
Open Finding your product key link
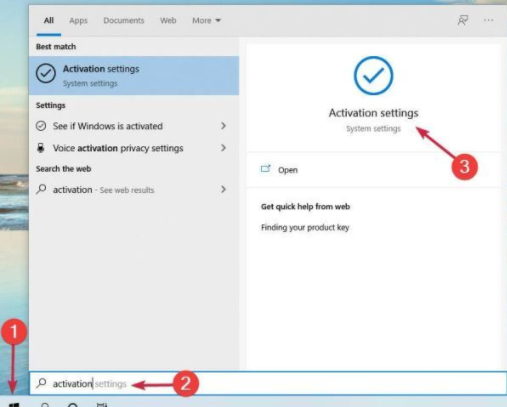click(x=305, y=228)
